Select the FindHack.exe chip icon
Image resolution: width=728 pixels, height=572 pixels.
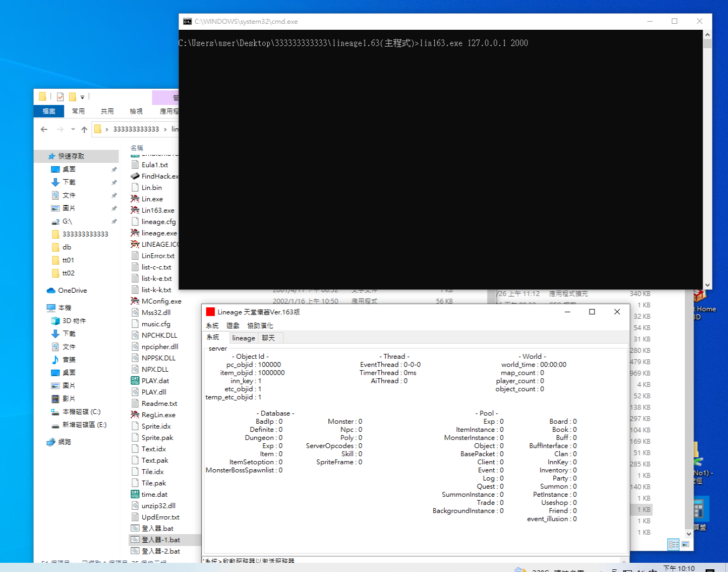pos(135,176)
